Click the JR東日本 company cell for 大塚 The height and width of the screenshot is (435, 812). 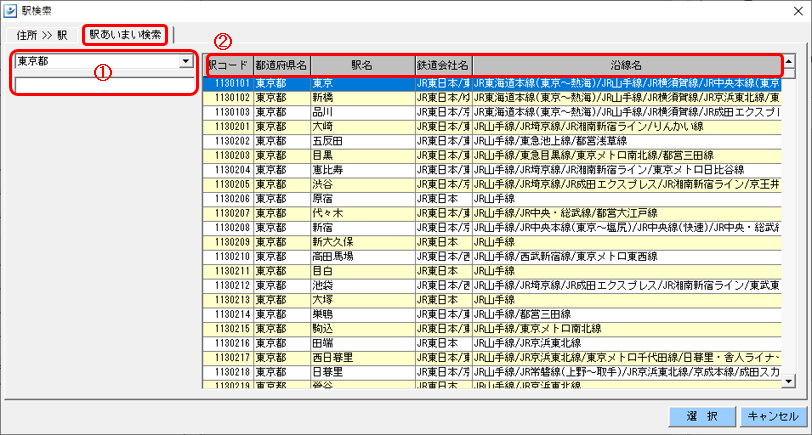tap(443, 300)
